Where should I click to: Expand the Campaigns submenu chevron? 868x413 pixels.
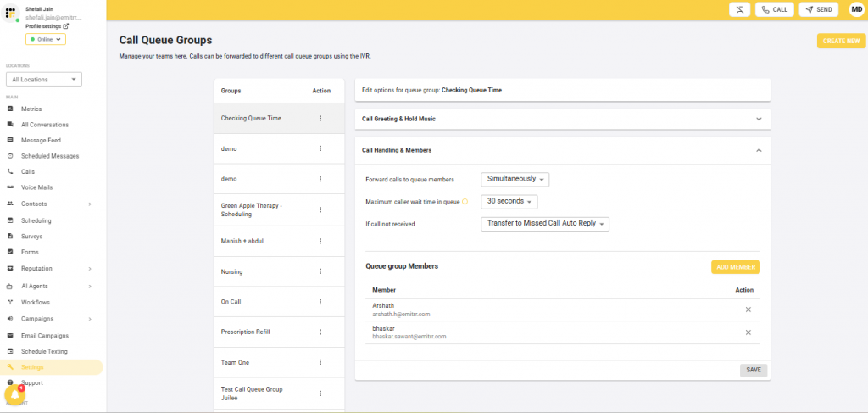click(90, 319)
